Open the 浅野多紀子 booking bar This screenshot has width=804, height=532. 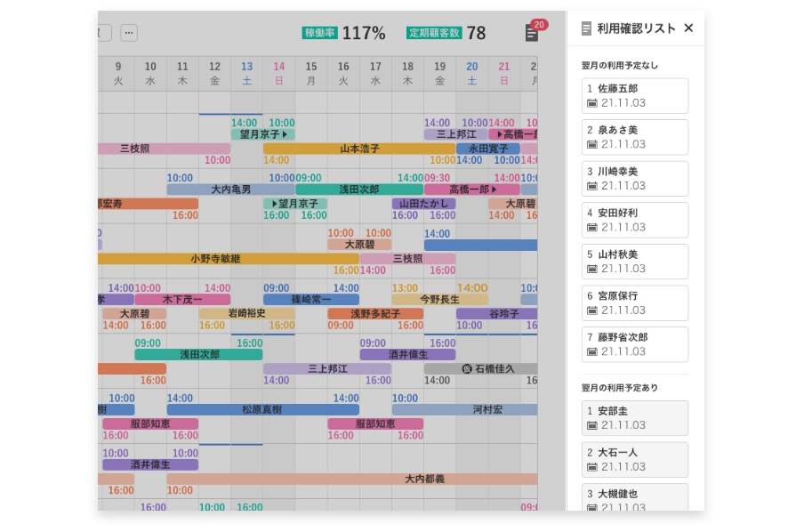click(x=375, y=313)
